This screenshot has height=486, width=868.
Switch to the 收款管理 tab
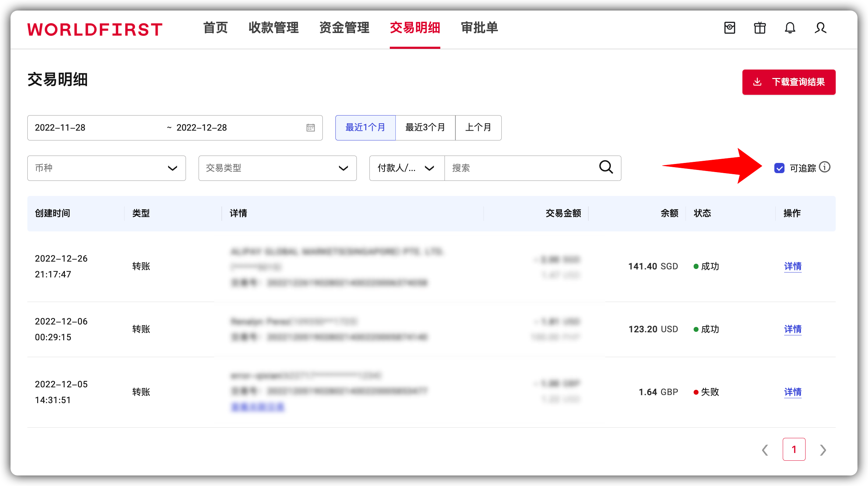(274, 28)
